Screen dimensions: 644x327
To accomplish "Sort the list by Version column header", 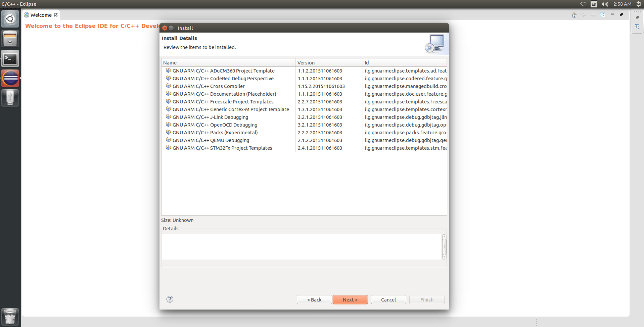I will point(329,62).
